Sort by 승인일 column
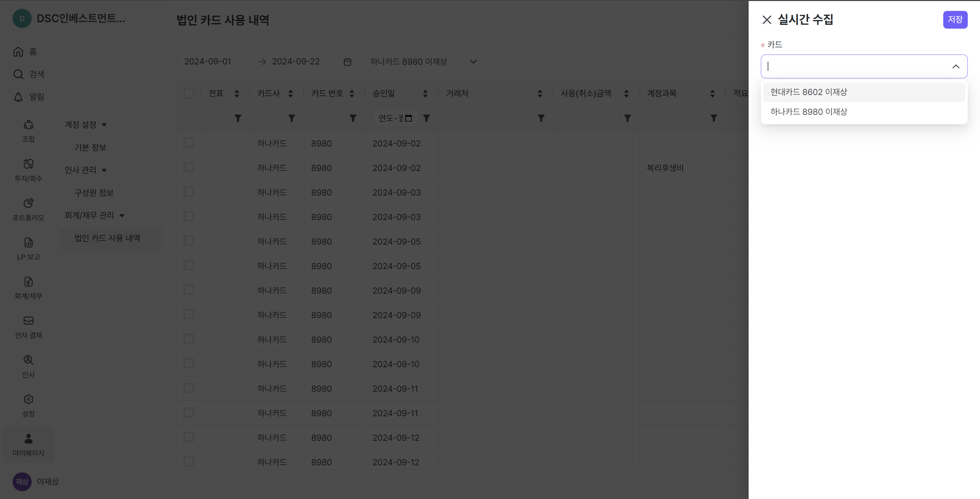Viewport: 980px width, 499px height. point(425,93)
